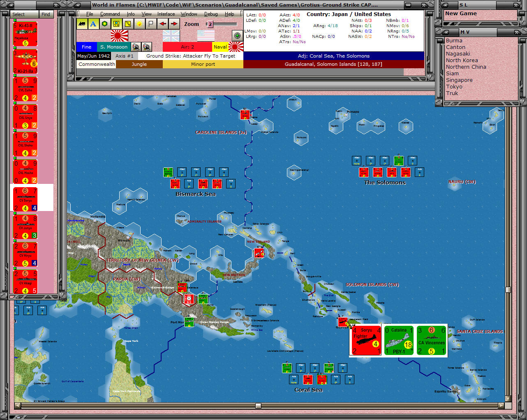The width and height of the screenshot is (527, 420).
Task: Click the Select button in unit panel
Action: [24, 14]
